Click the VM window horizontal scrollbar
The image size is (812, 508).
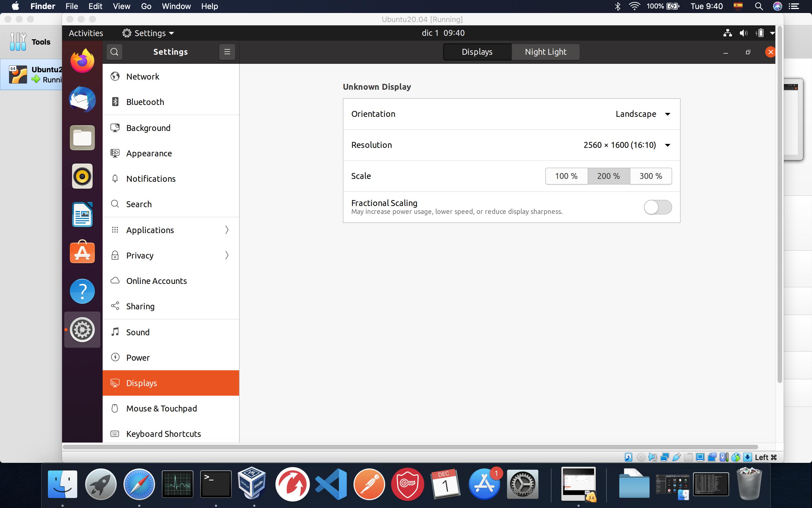click(410, 447)
